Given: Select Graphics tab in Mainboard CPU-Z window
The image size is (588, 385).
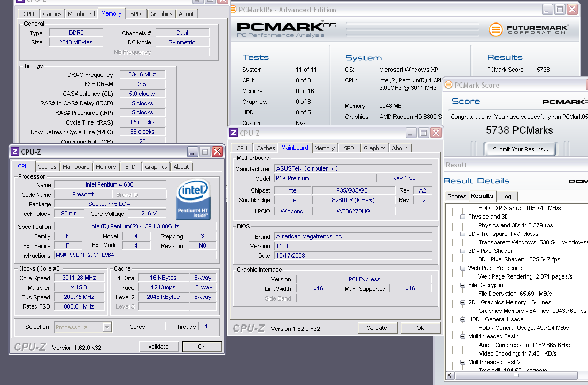Looking at the screenshot, I should pos(375,148).
